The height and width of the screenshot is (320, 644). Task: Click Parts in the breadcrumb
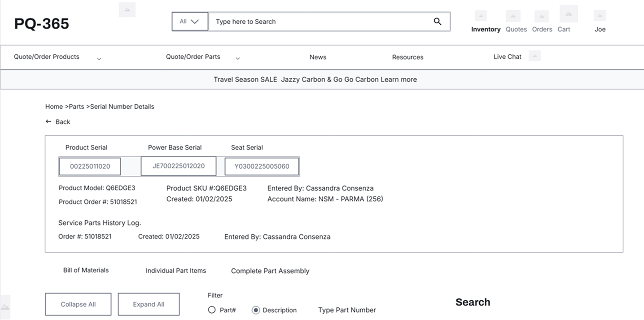(76, 107)
